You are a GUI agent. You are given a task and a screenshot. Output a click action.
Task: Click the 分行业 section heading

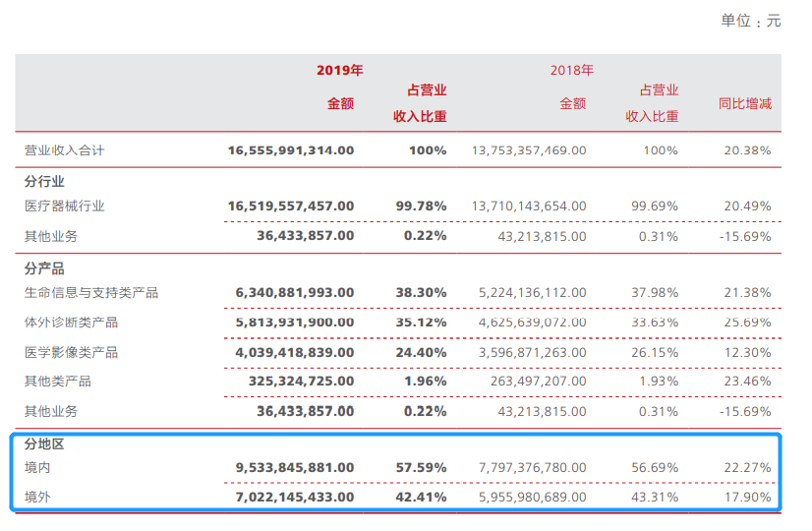pyautogui.click(x=44, y=181)
